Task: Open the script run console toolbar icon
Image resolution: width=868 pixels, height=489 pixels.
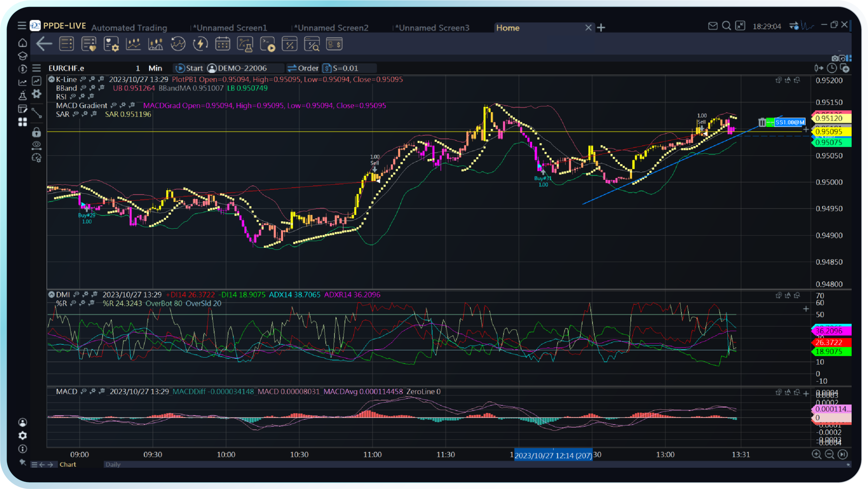Action: [267, 44]
